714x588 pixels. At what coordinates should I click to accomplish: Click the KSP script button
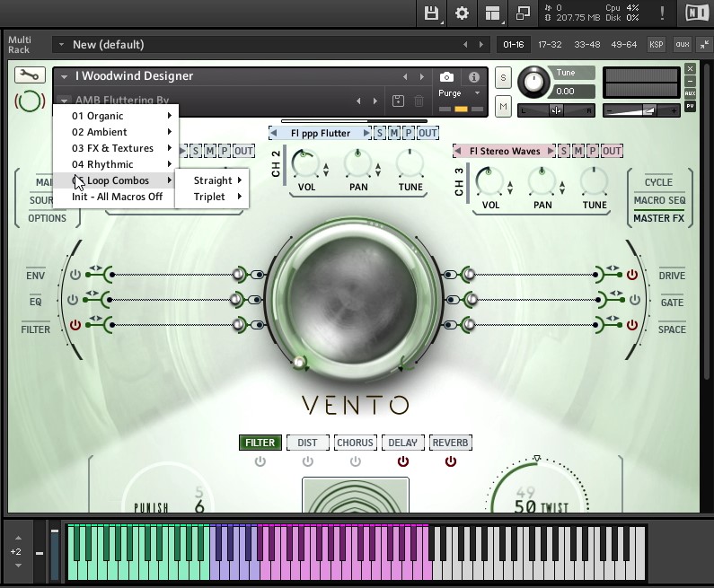tap(657, 44)
